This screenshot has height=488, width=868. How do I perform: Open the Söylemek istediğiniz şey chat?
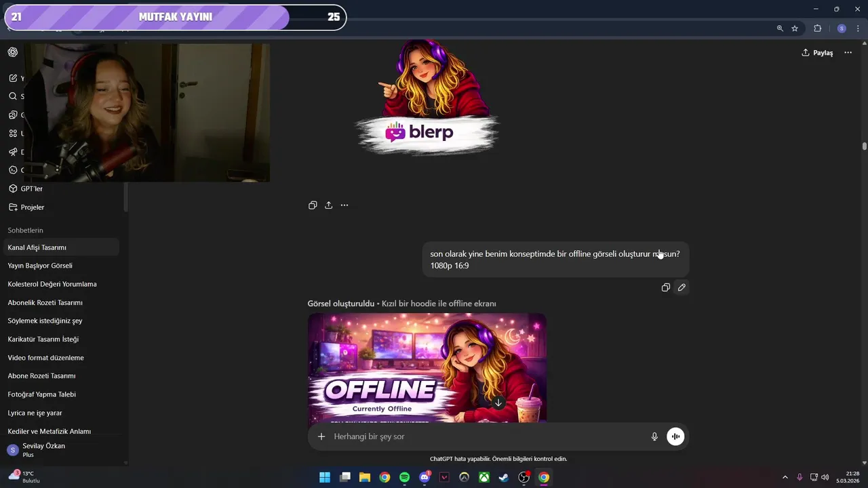coord(61,321)
